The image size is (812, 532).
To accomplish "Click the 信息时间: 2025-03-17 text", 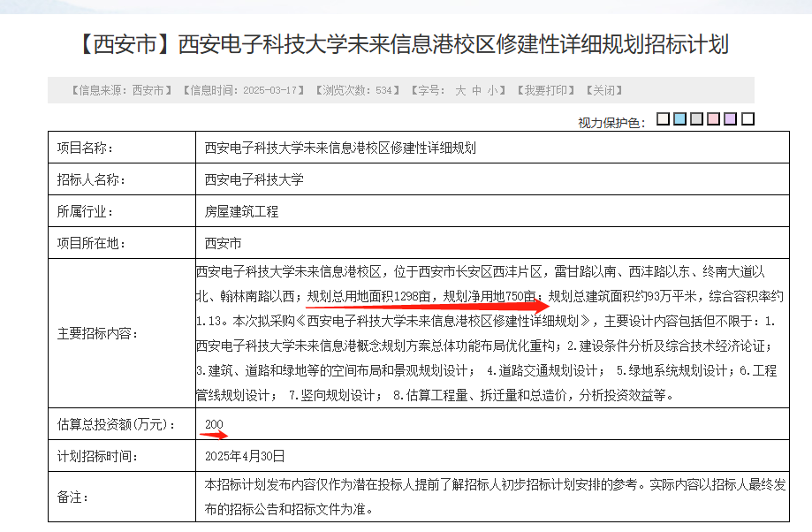I will (x=243, y=91).
